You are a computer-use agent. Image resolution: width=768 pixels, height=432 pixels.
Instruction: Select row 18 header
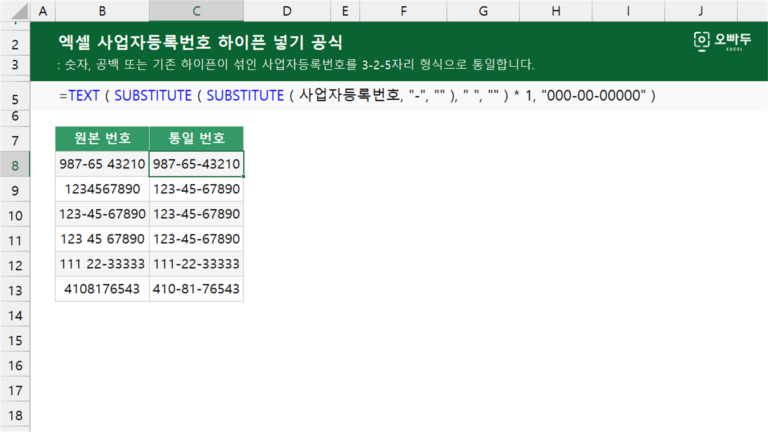(15, 415)
